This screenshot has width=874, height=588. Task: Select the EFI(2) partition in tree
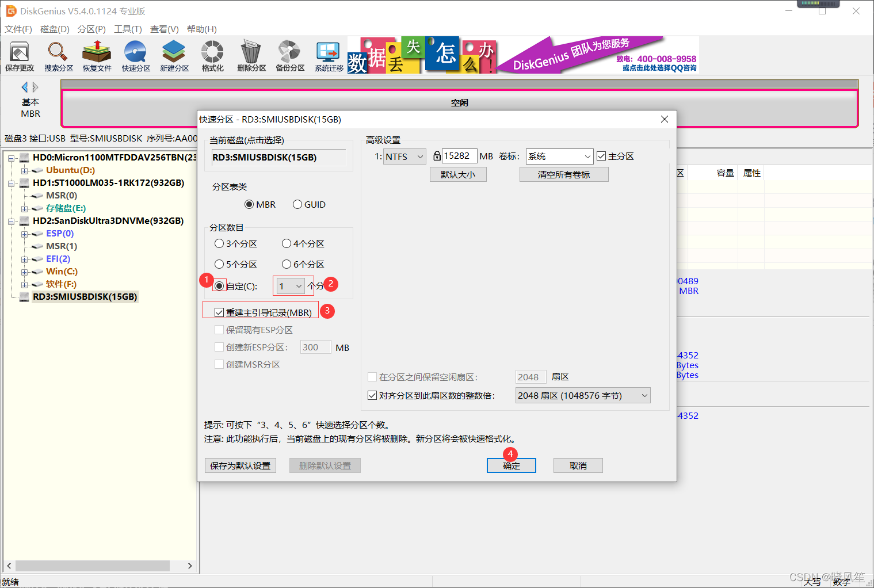coord(58,259)
